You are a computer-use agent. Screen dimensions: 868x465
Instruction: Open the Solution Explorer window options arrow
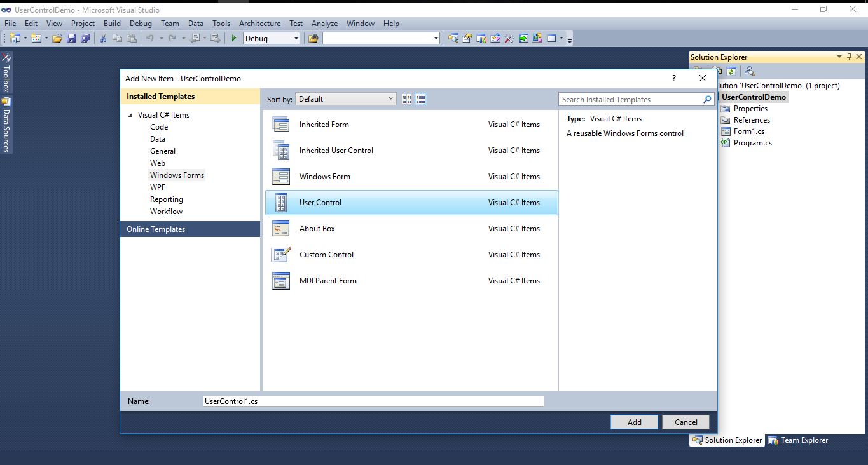[839, 57]
